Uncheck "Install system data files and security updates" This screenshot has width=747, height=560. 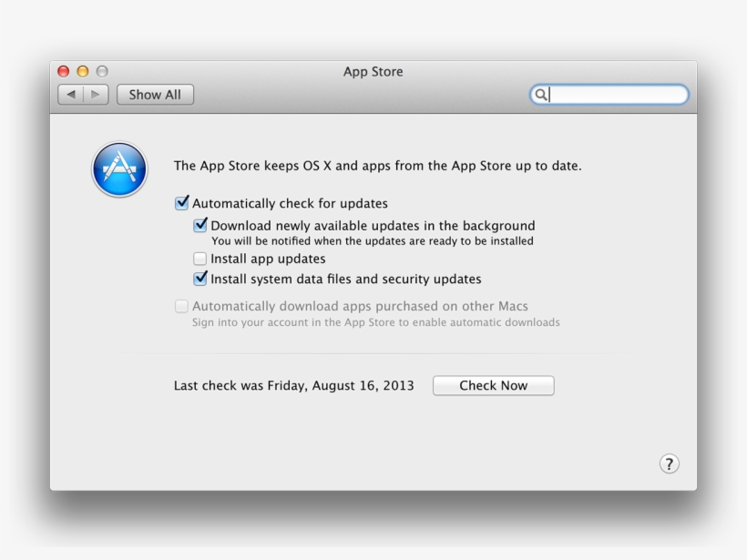click(200, 279)
